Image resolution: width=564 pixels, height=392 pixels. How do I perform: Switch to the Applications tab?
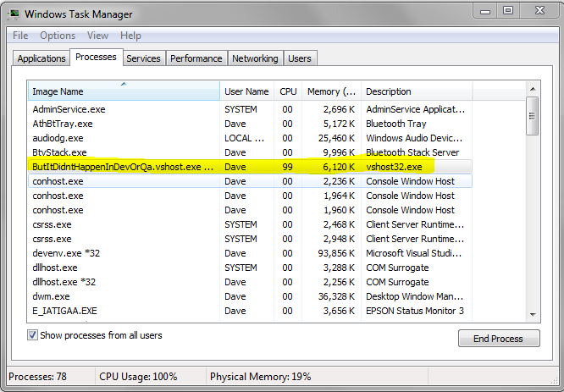(41, 58)
